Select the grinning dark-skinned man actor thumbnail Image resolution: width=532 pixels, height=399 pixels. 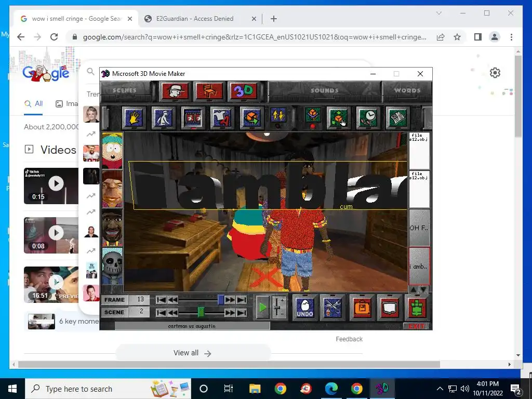pyautogui.click(x=112, y=227)
